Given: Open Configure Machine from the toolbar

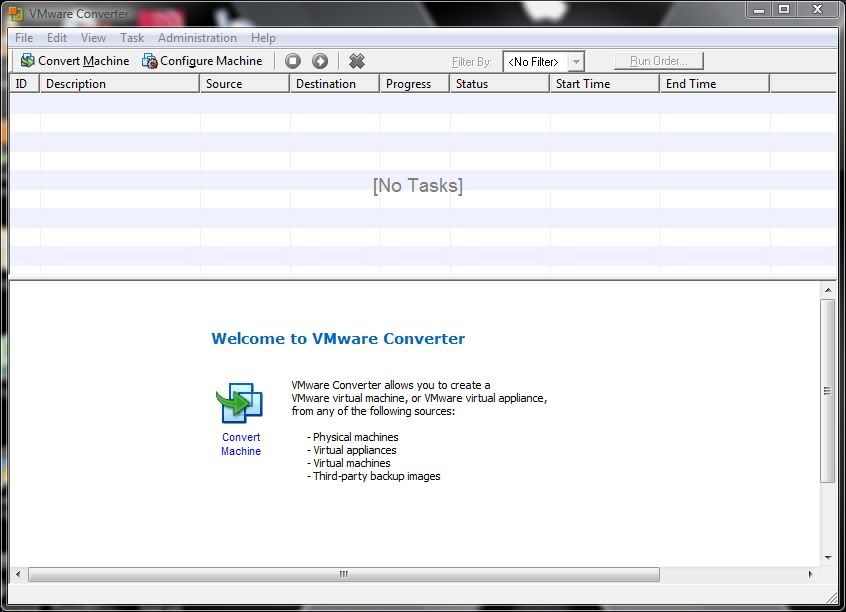Looking at the screenshot, I should (x=202, y=61).
